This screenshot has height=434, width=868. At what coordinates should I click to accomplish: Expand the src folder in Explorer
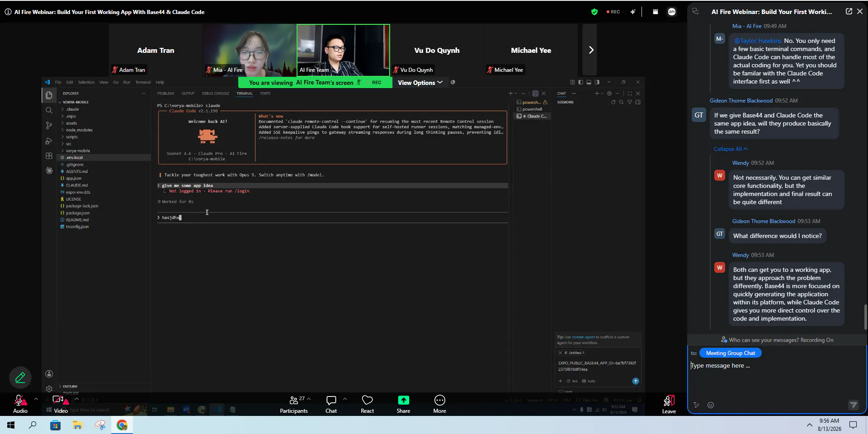68,144
